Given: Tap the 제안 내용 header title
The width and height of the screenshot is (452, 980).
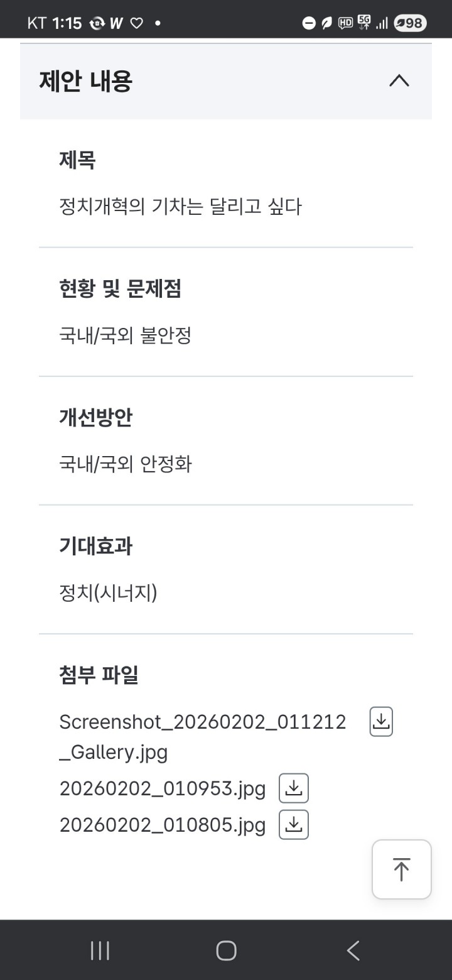Looking at the screenshot, I should (86, 82).
